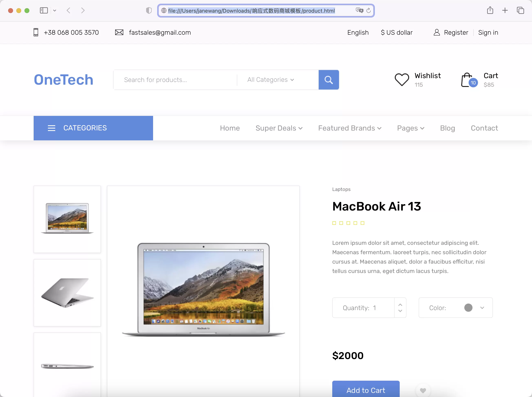Select angled closed MacBook thumbnail
Screen dimensions: 532x397
(x=67, y=293)
